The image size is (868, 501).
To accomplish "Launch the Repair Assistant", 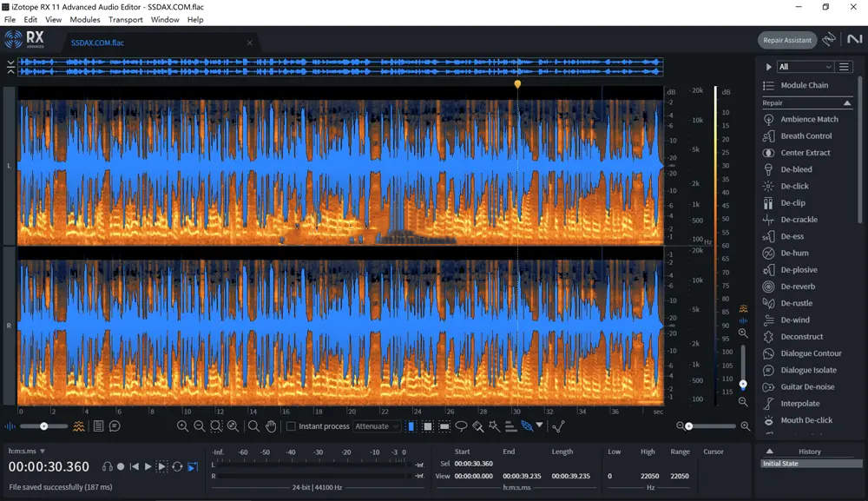I will pyautogui.click(x=787, y=40).
